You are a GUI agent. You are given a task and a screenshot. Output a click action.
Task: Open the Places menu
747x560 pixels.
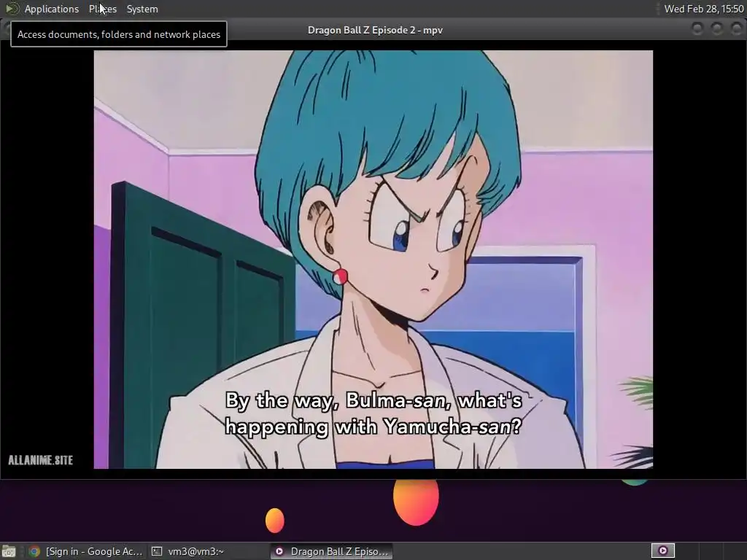pyautogui.click(x=102, y=9)
